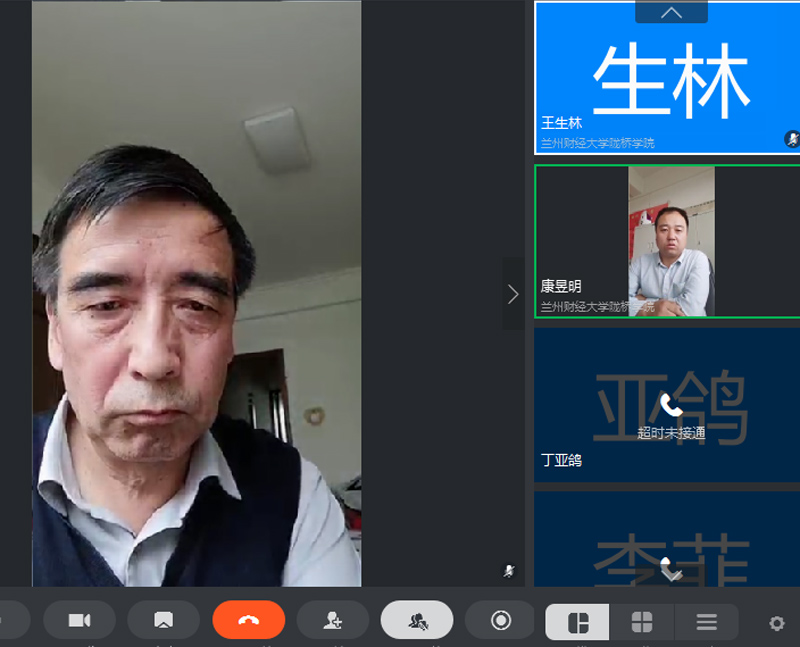This screenshot has height=647, width=800.
Task: Select the speaker-with-sidebar layout view
Action: [578, 622]
